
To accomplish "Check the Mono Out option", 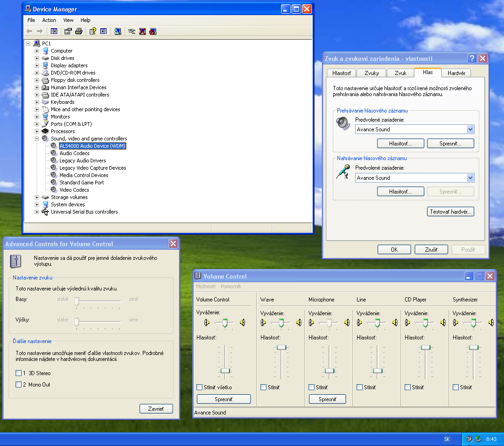I will click(x=19, y=385).
